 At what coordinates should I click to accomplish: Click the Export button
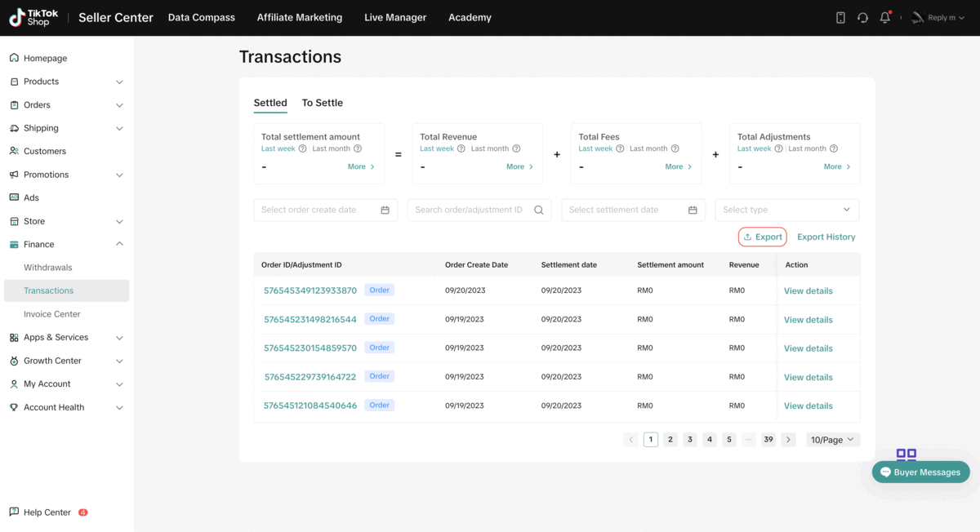(x=762, y=237)
